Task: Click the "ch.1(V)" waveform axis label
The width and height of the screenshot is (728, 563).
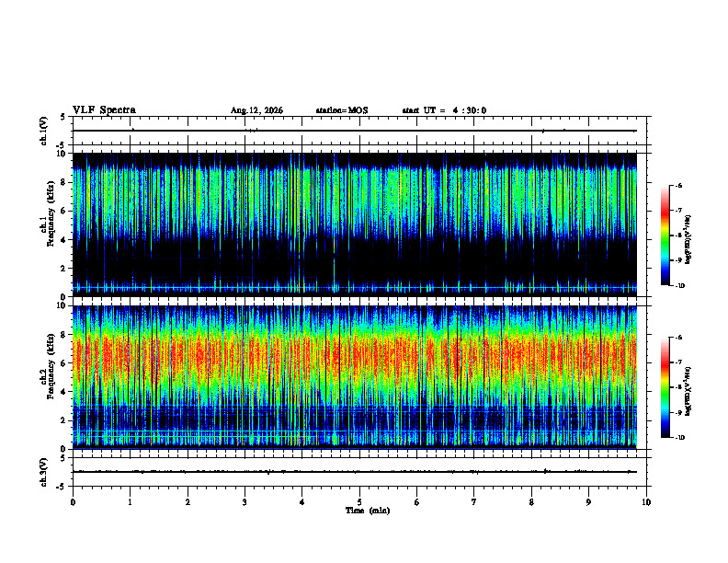Action: (44, 131)
